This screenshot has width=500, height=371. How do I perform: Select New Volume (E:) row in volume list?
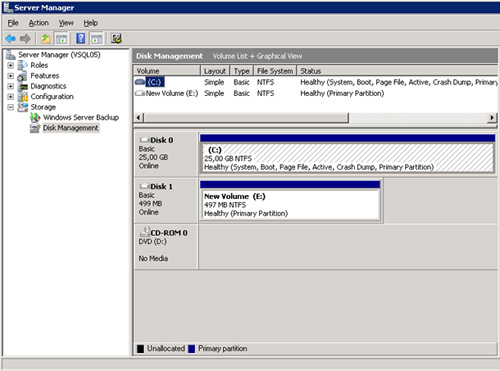[x=315, y=93]
